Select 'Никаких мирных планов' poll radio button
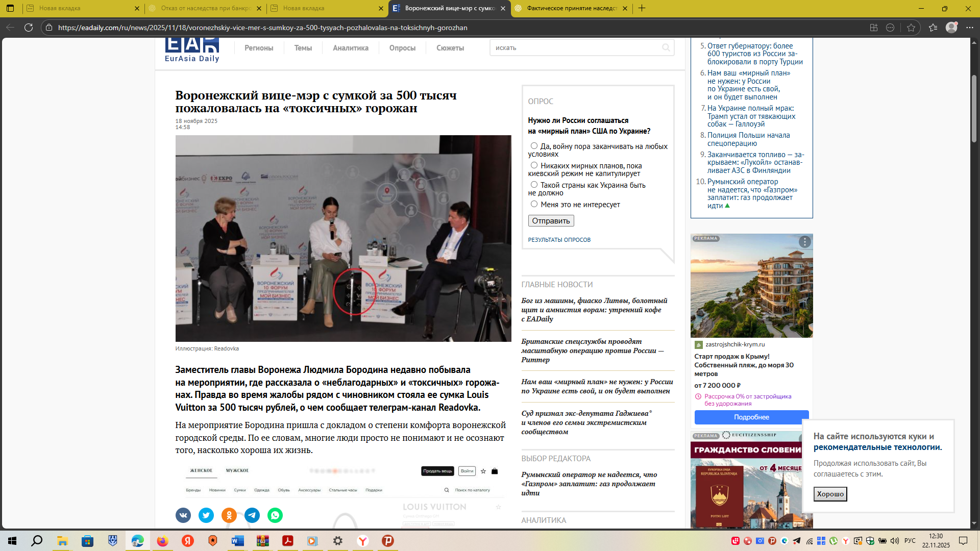The width and height of the screenshot is (980, 551). [534, 165]
